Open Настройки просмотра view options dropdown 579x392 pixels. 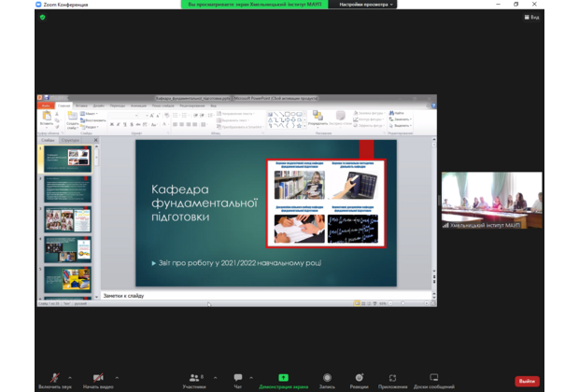(366, 5)
